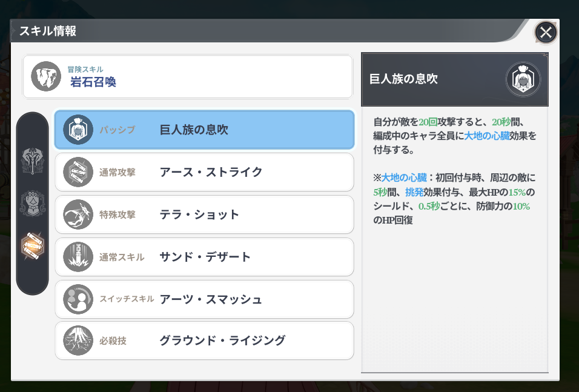Select the hammer weapon icon in the sidebar
579x392 pixels.
tap(32, 161)
